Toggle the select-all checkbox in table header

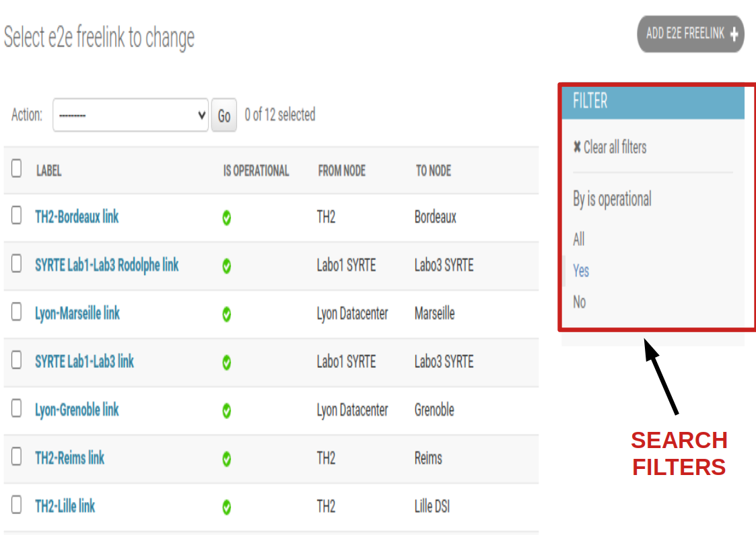17,168
